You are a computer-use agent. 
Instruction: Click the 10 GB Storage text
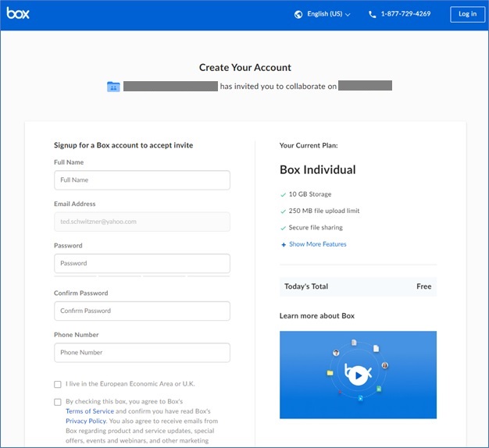(x=310, y=194)
